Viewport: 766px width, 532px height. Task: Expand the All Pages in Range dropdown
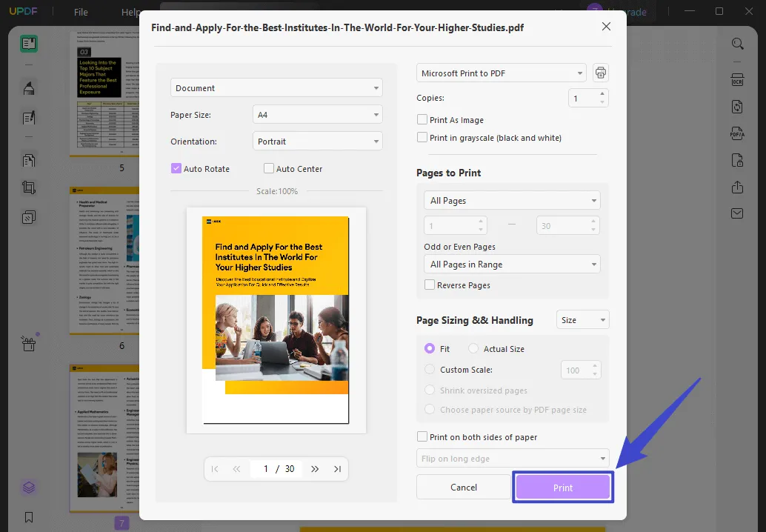pyautogui.click(x=511, y=264)
